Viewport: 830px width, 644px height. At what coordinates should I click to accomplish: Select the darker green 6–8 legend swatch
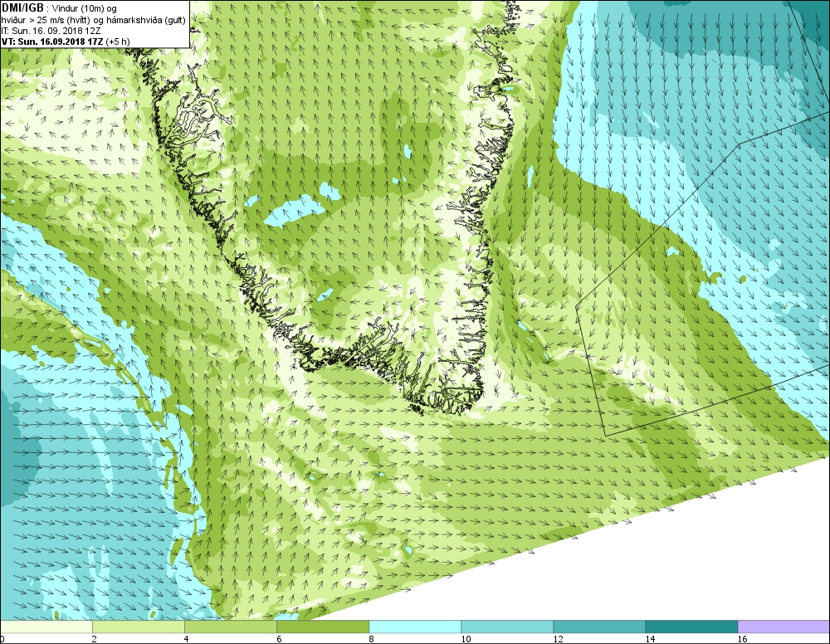point(323,627)
